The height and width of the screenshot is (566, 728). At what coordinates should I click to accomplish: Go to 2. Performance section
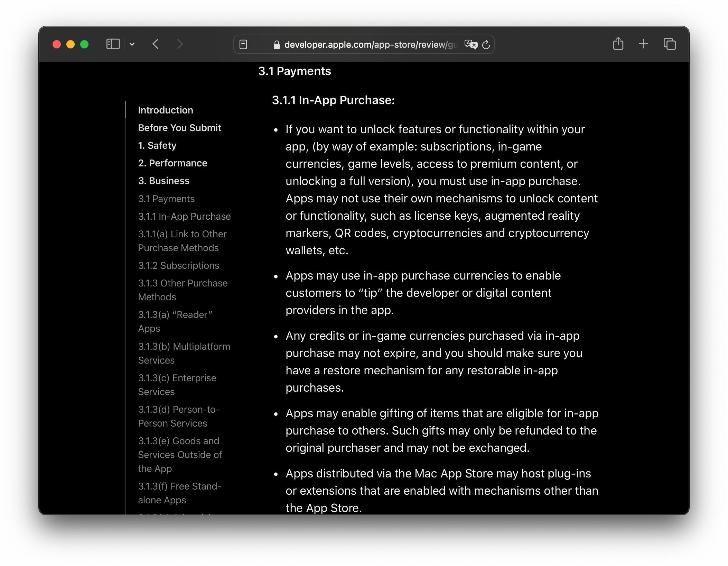(x=172, y=163)
